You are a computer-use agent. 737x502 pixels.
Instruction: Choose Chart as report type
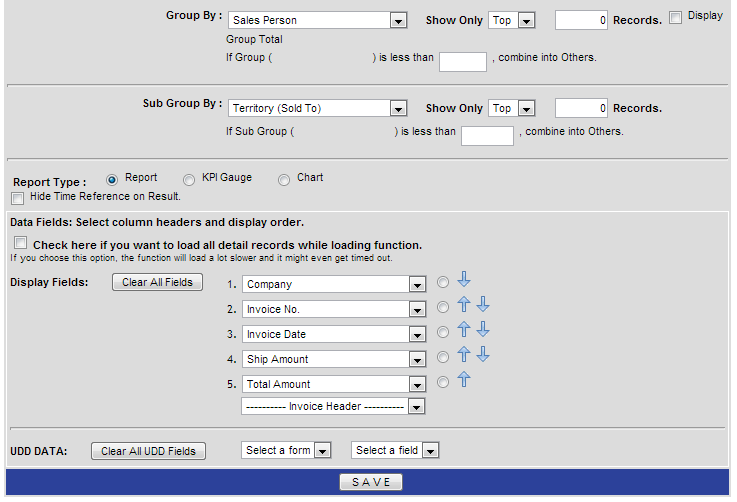[284, 179]
